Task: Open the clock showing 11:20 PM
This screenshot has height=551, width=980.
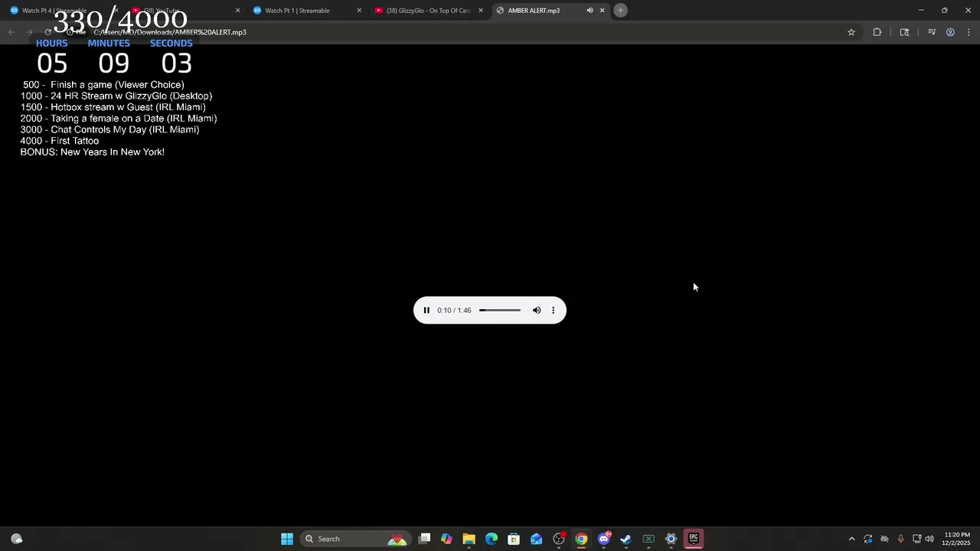Action: [x=957, y=539]
